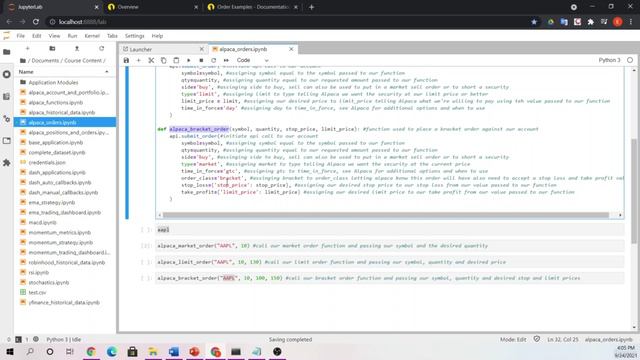The image size is (640, 360).
Task: Open the Extension Manager puzzle icon
Action: click(7, 162)
